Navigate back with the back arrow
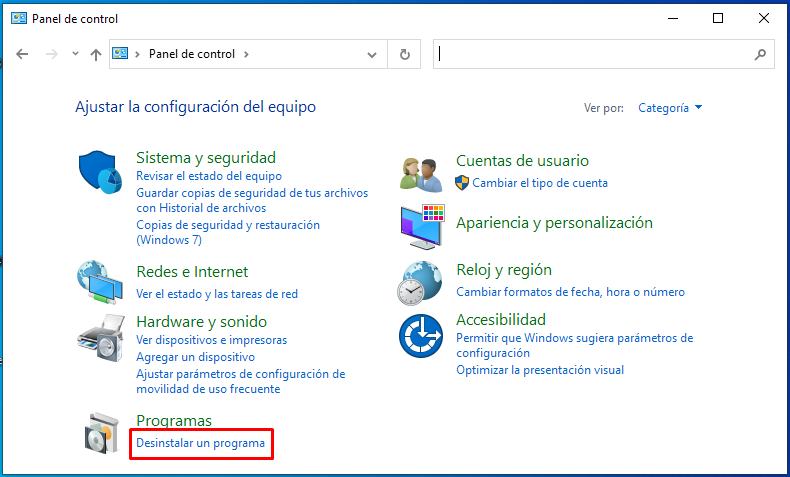The height and width of the screenshot is (477, 790). click(x=23, y=55)
